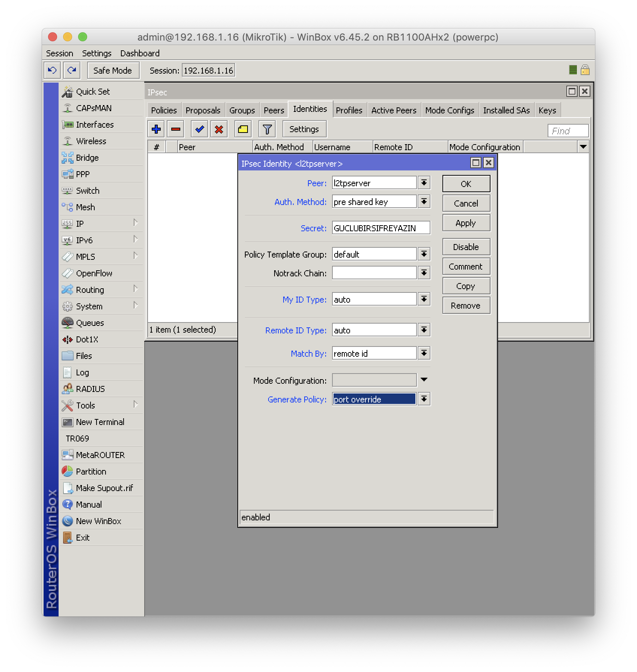This screenshot has width=637, height=672.
Task: Click the undo arrow in toolbar
Action: coord(53,70)
